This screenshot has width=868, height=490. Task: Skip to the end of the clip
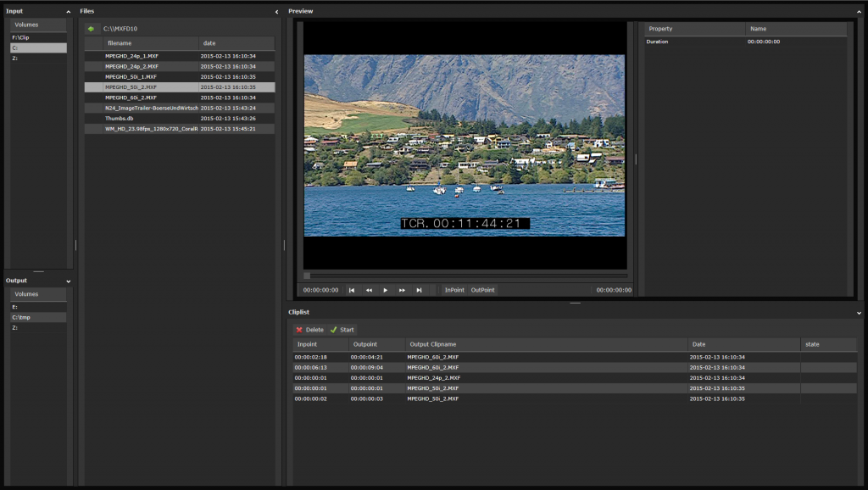[419, 290]
